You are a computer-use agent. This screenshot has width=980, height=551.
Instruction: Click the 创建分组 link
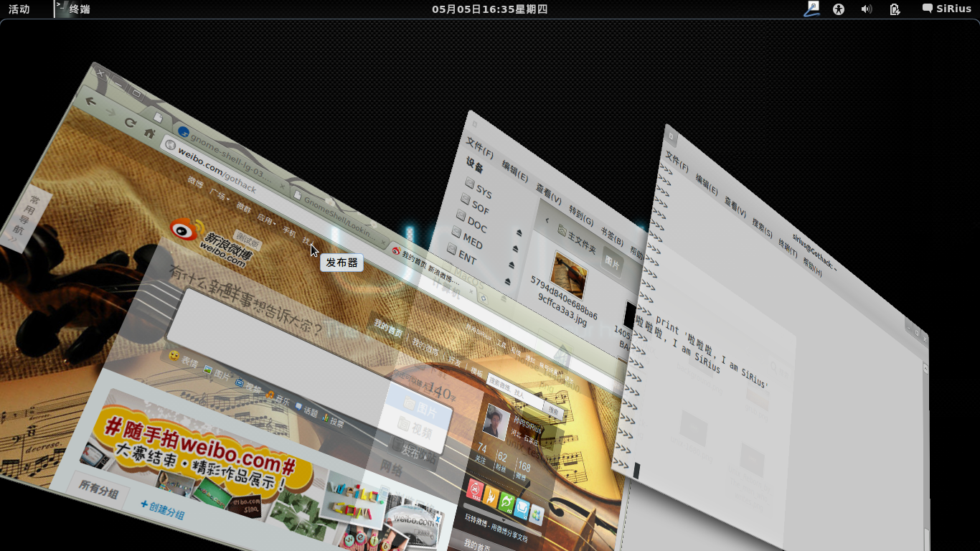click(x=163, y=510)
